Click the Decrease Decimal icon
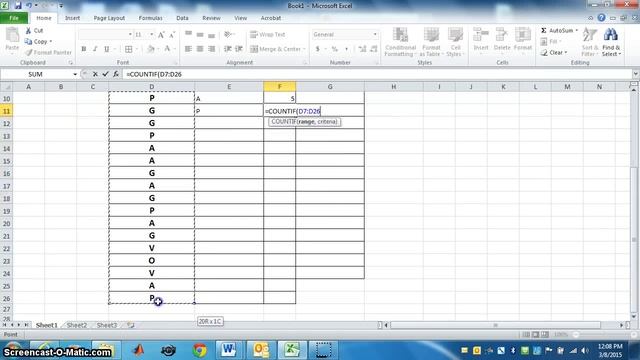 pos(373,49)
